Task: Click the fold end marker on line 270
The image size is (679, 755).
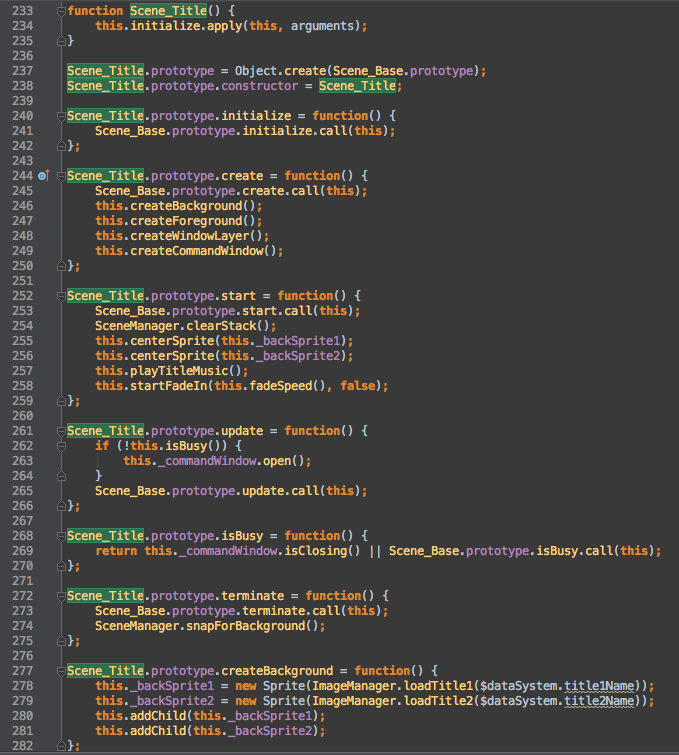Action: click(61, 566)
